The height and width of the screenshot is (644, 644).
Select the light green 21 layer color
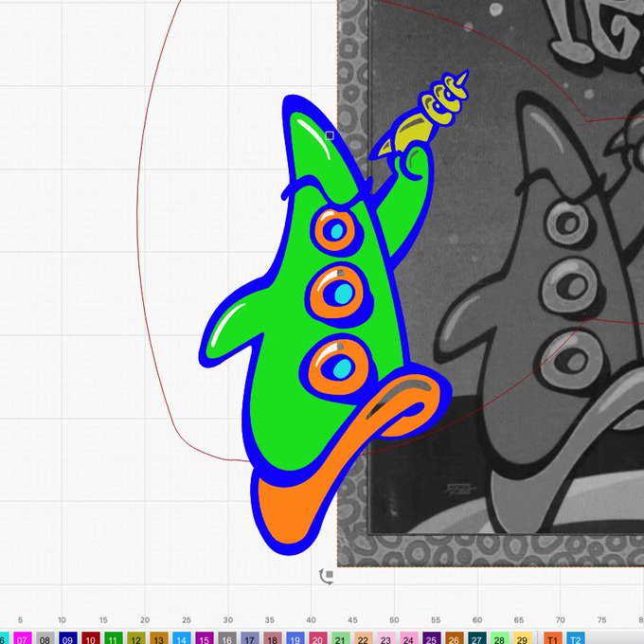point(341,638)
